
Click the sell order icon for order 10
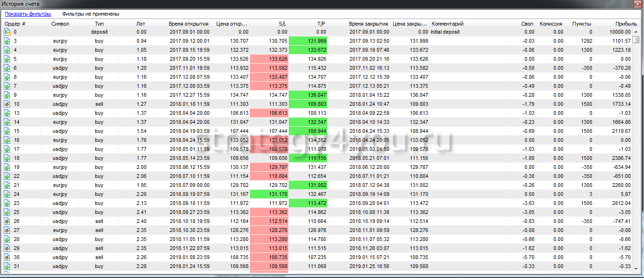click(7, 104)
